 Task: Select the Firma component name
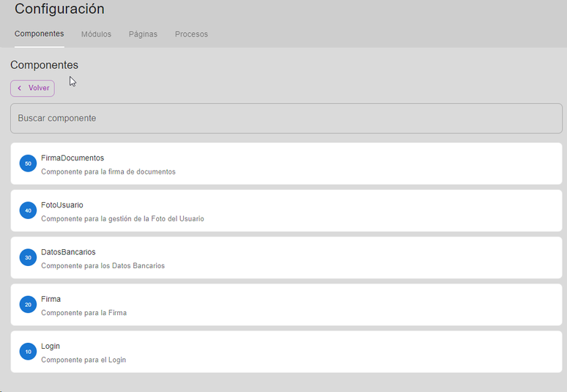pos(51,299)
